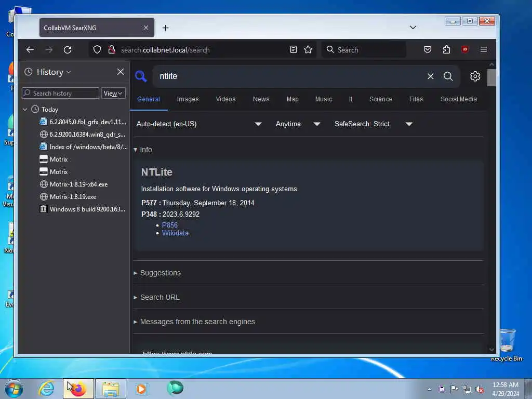Open the list all tabs chevron
The width and height of the screenshot is (532, 399).
click(x=413, y=28)
